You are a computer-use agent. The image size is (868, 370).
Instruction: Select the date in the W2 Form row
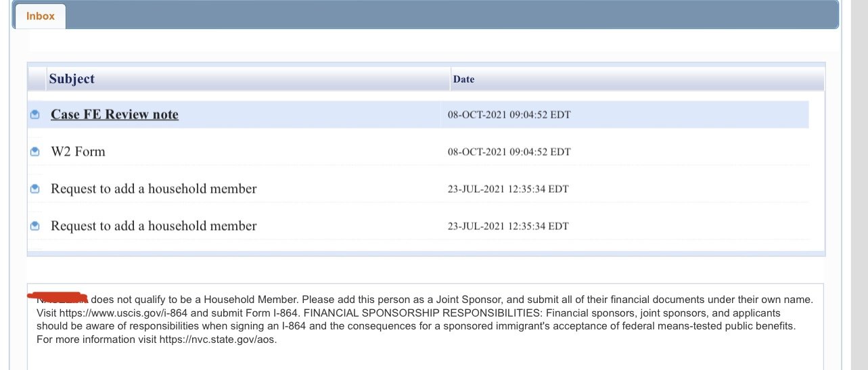click(509, 152)
